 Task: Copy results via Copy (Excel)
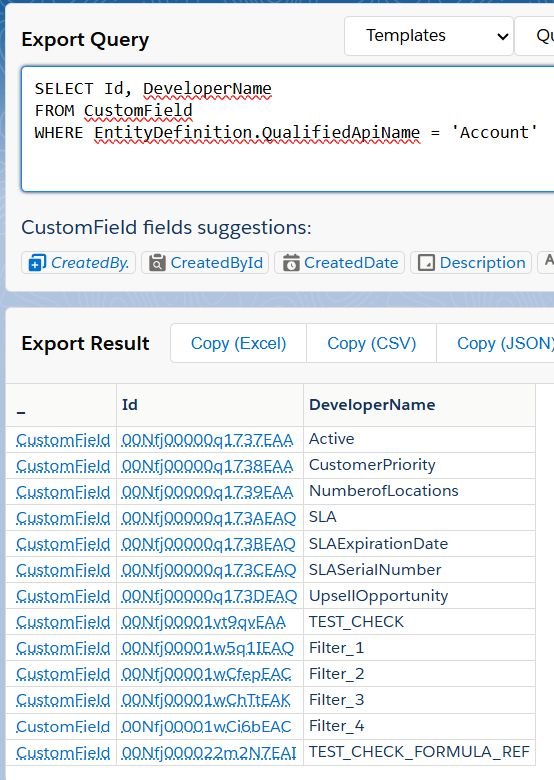[x=238, y=343]
